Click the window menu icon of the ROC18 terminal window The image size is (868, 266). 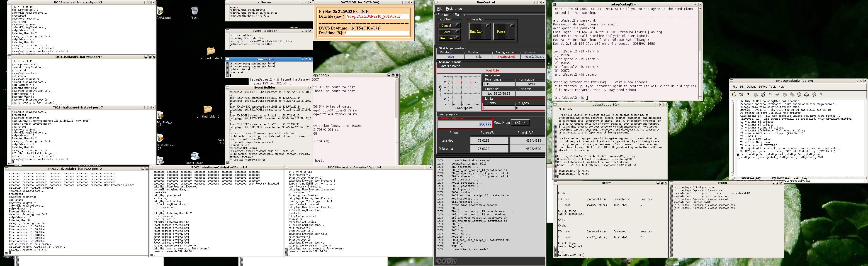(286, 167)
